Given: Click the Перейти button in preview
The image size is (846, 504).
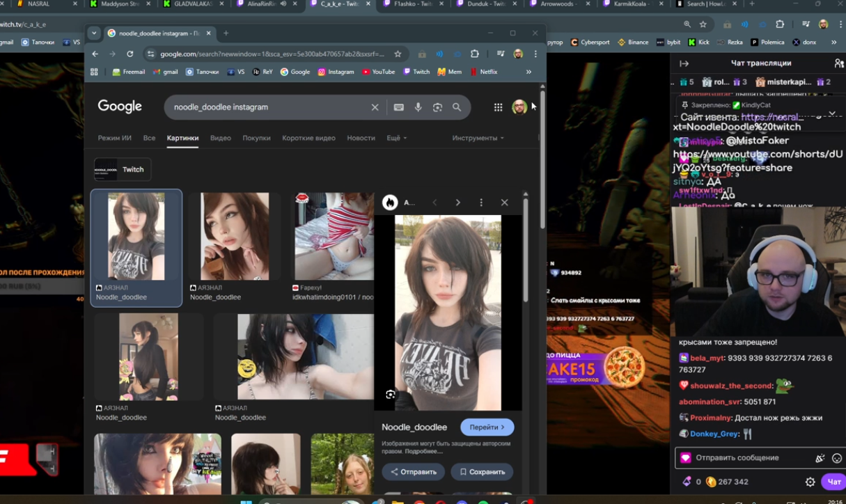Looking at the screenshot, I should (487, 427).
